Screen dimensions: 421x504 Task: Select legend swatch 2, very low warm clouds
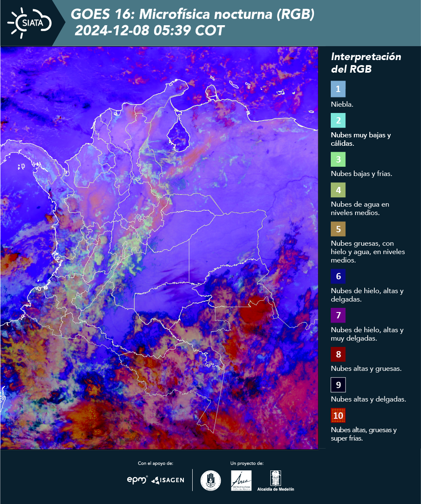coord(338,121)
